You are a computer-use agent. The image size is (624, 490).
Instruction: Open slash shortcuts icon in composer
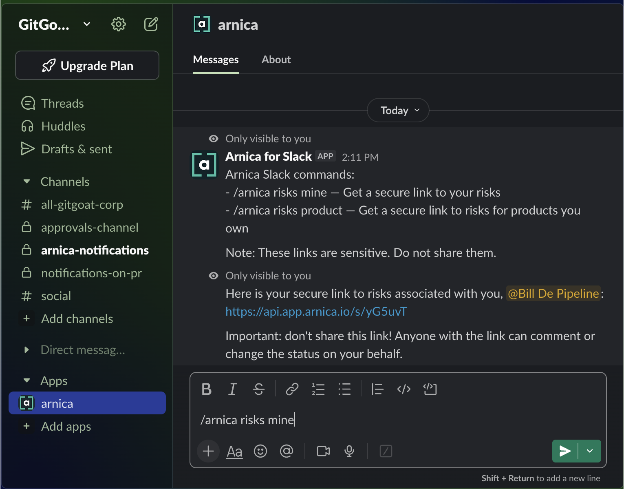(x=386, y=451)
